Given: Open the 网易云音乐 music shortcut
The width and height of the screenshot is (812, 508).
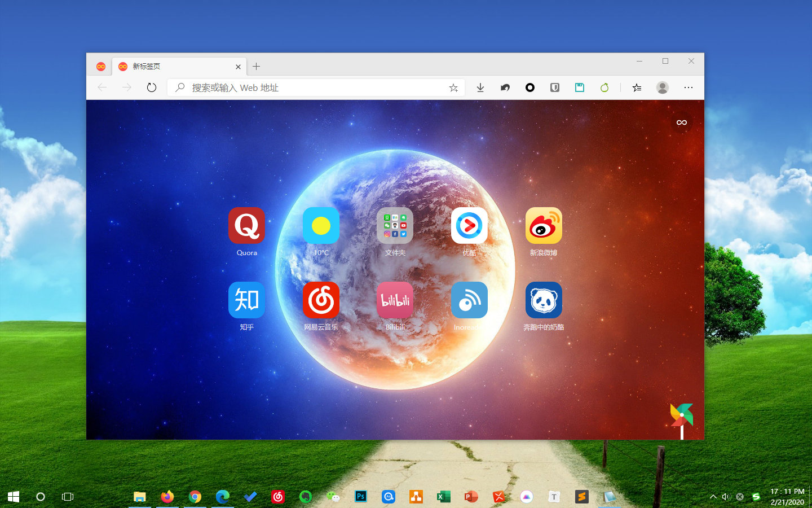Looking at the screenshot, I should pyautogui.click(x=321, y=300).
